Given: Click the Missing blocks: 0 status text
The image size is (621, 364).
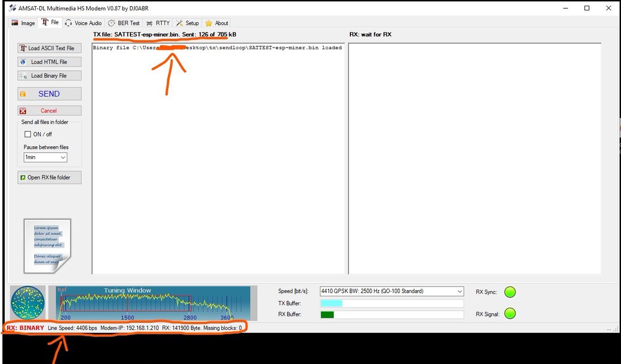Looking at the screenshot, I should click(x=223, y=328).
